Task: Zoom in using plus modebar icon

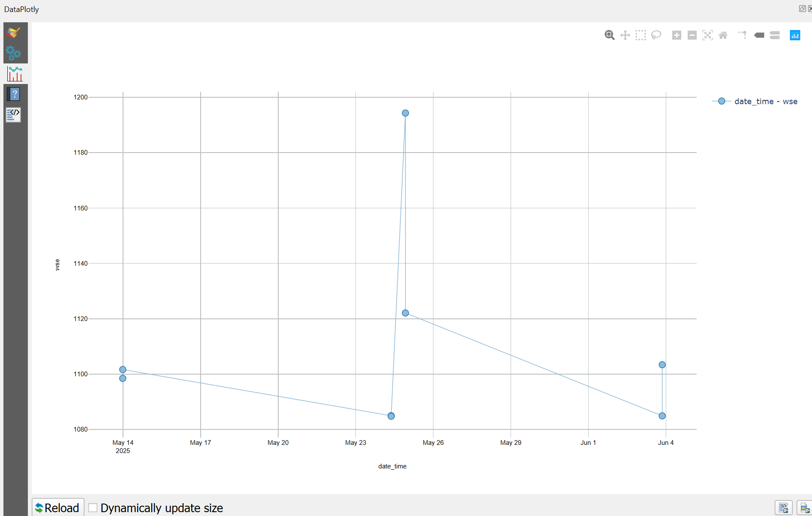Action: pyautogui.click(x=677, y=35)
